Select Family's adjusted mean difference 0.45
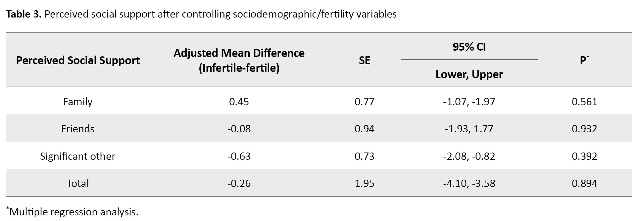Image resolution: width=644 pixels, height=221 pixels. [x=239, y=102]
